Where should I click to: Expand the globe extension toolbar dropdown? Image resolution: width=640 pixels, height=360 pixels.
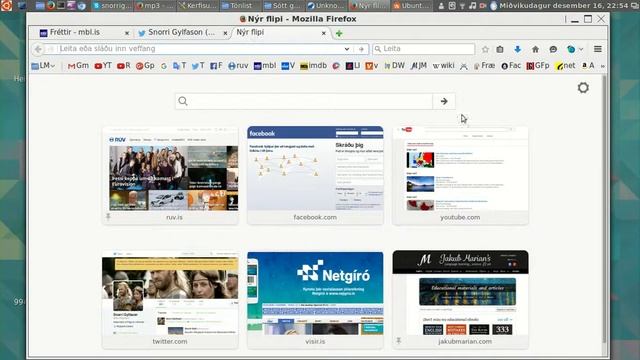point(581,49)
